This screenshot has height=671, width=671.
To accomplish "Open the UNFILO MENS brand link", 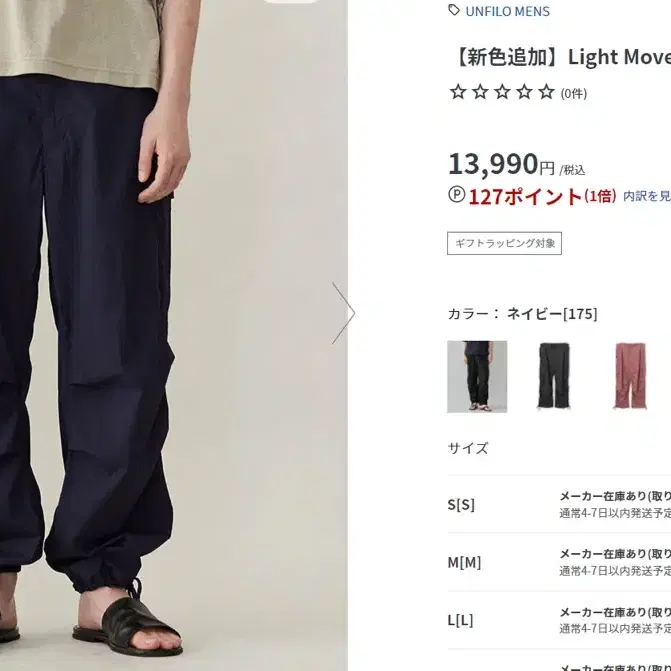I will [x=507, y=12].
